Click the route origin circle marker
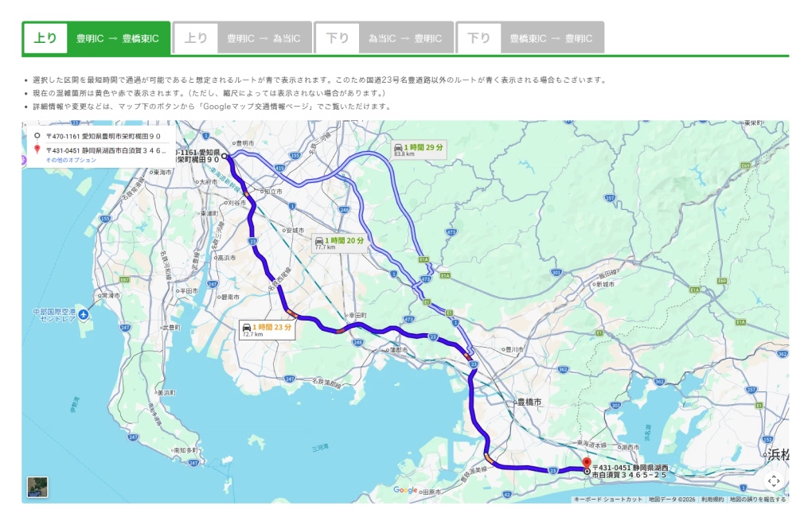 [224, 156]
